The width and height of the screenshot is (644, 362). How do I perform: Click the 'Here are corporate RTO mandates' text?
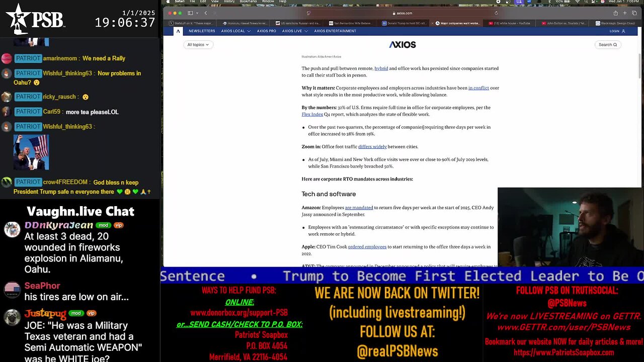pos(357,179)
